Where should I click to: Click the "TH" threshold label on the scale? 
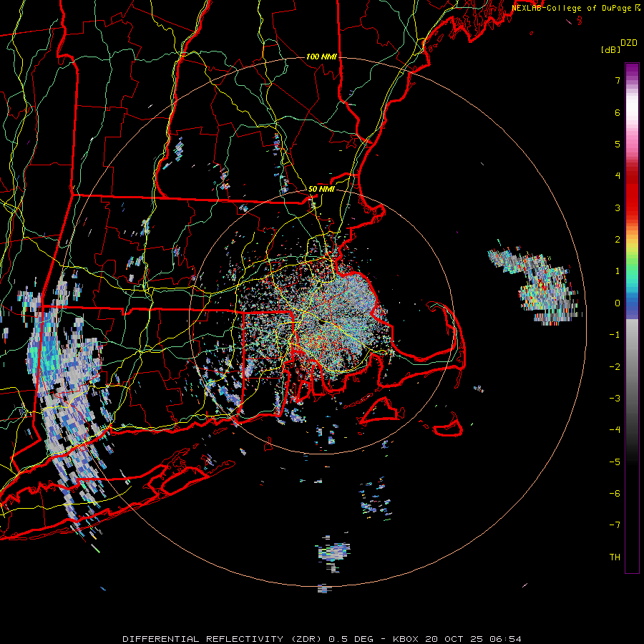[x=615, y=557]
